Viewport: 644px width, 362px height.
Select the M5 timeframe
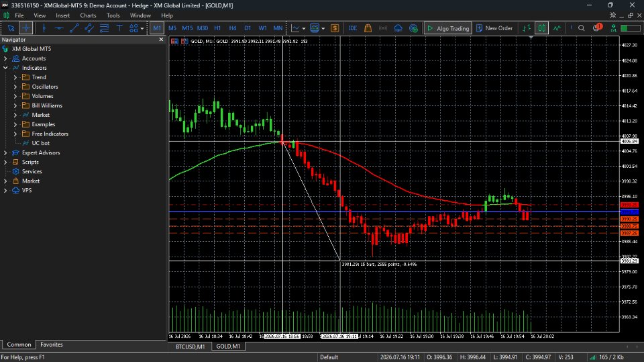[x=172, y=28]
